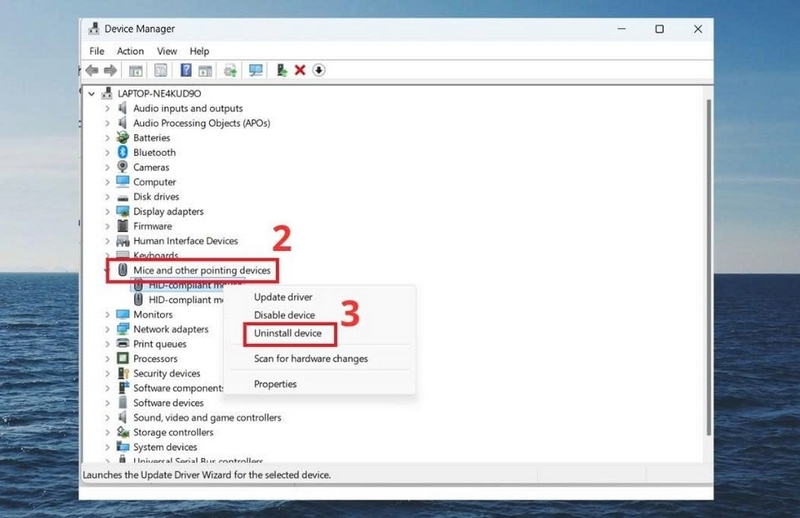Choose Uninstall device in context menu
Screen dimensions: 800x518
(x=288, y=333)
